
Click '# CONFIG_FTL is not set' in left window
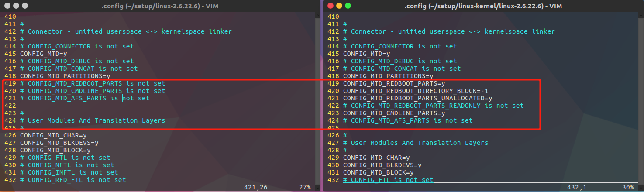(65, 158)
